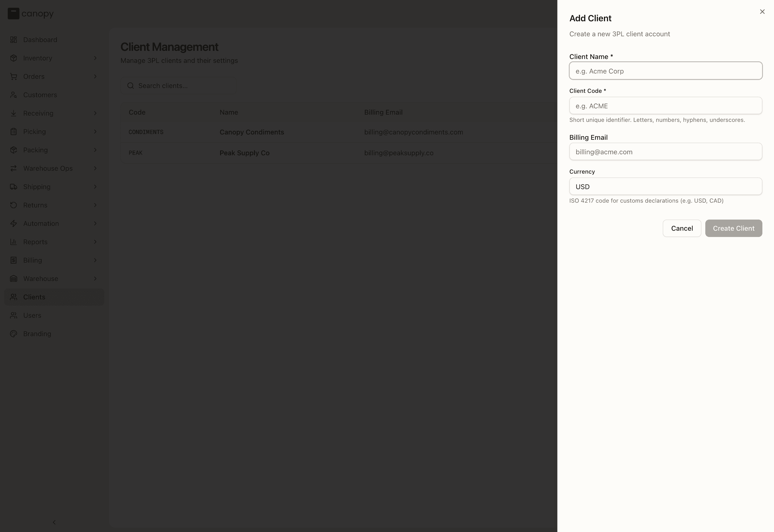The width and height of the screenshot is (774, 532).
Task: Click the Orders cart icon
Action: click(14, 76)
